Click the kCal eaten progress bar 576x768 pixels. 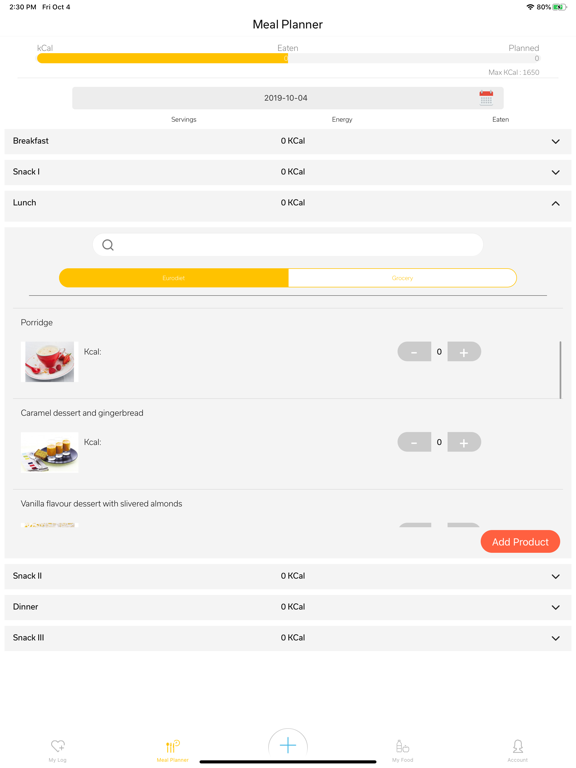(288, 58)
